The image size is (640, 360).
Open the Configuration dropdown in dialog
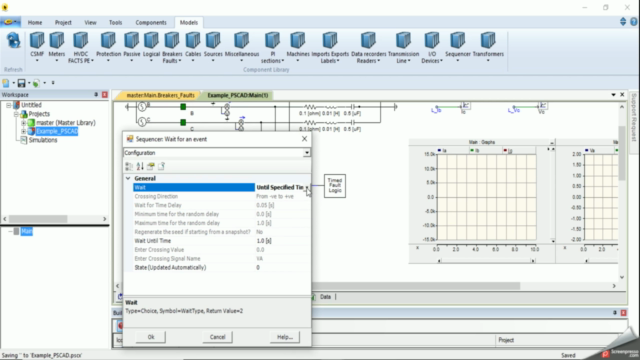tap(307, 153)
